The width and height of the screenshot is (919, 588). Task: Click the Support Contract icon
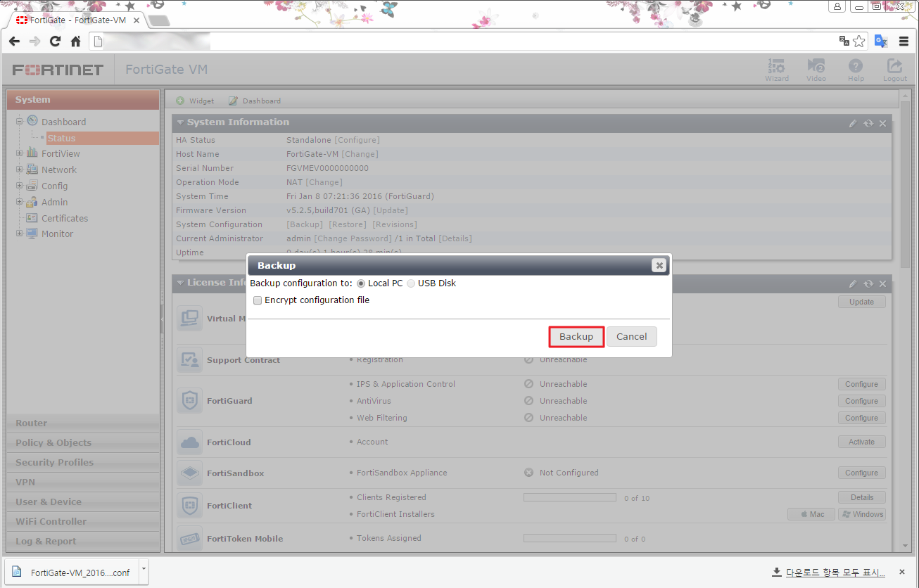click(189, 360)
